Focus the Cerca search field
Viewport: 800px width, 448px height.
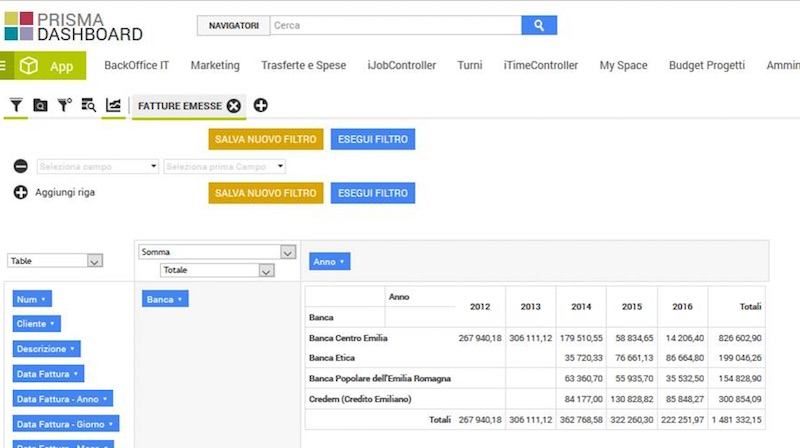(395, 25)
